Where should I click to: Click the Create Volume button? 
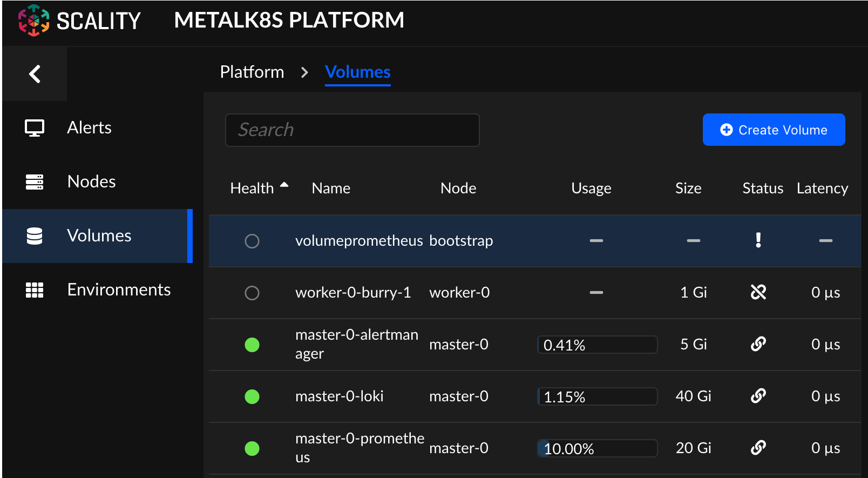(774, 130)
